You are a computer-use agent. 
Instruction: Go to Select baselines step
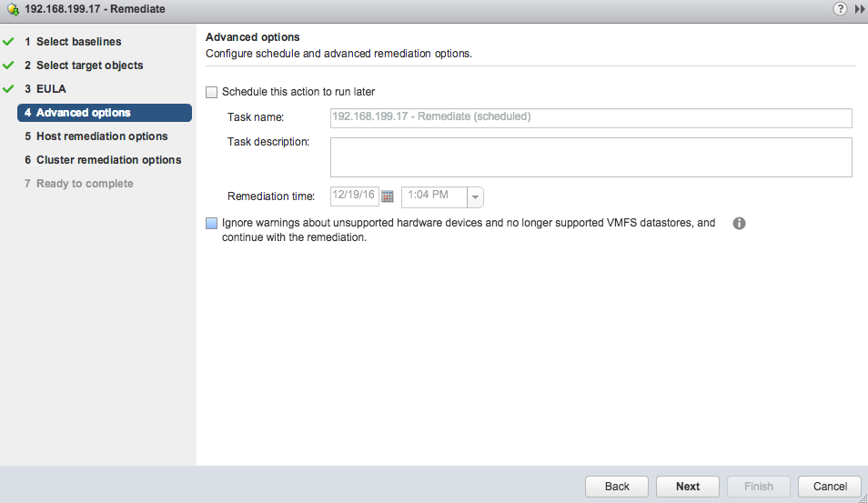78,42
